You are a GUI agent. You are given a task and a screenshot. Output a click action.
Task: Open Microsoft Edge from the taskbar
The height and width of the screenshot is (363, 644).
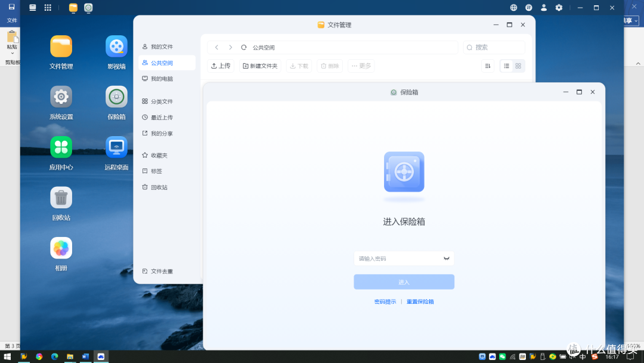pyautogui.click(x=55, y=356)
